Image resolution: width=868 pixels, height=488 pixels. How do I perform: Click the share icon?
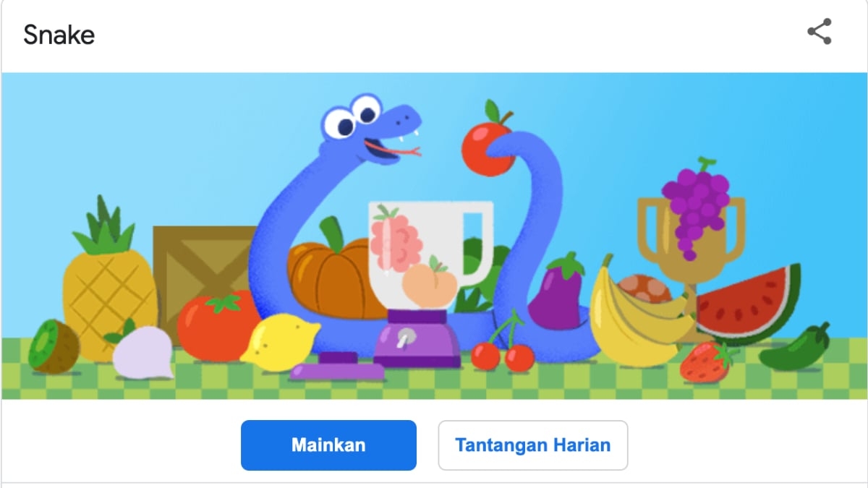[x=820, y=32]
